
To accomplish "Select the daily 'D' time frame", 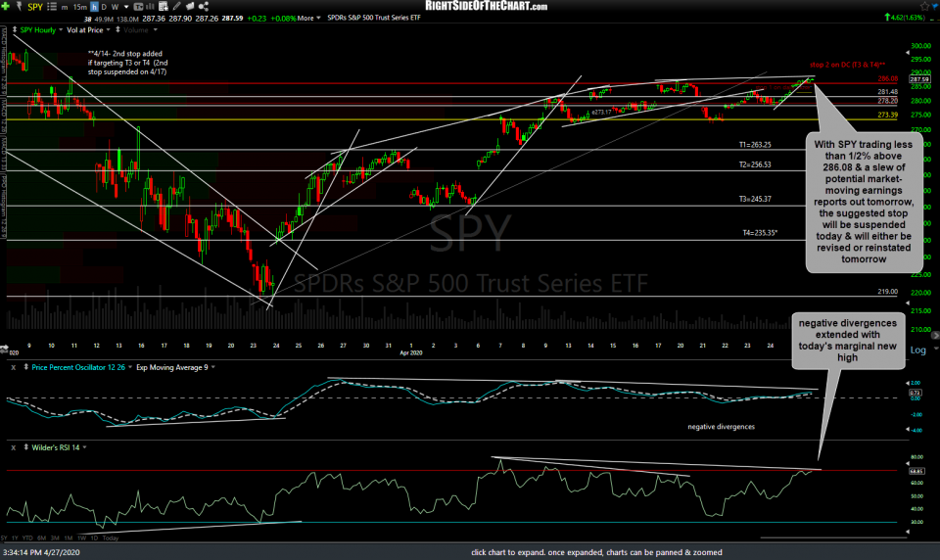I will pos(104,7).
